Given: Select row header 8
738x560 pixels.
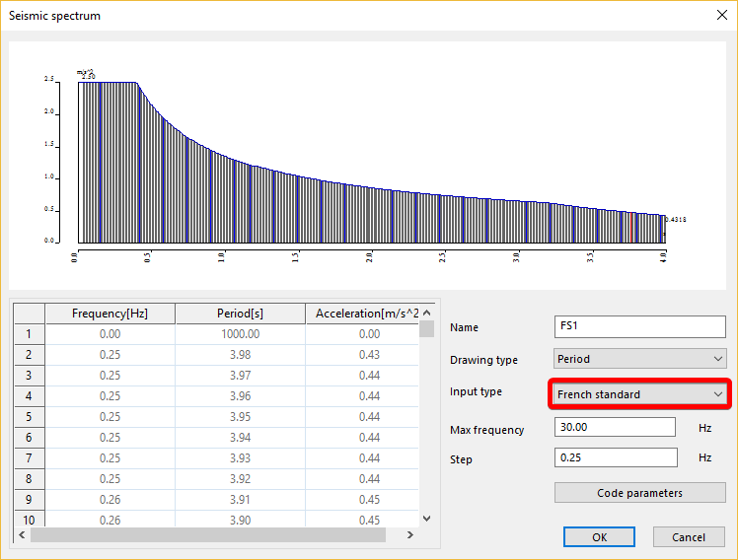Looking at the screenshot, I should [x=30, y=478].
